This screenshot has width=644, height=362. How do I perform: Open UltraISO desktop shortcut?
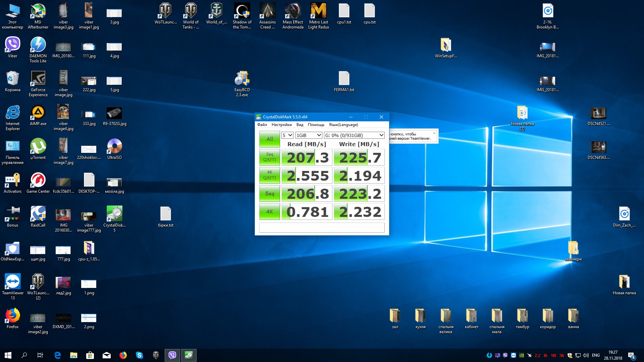click(x=114, y=147)
